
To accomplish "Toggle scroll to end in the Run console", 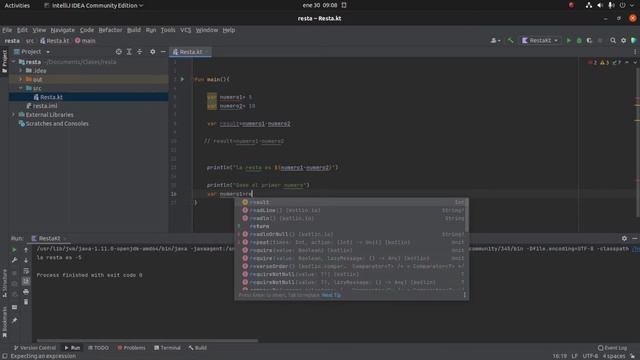I will (x=26, y=281).
